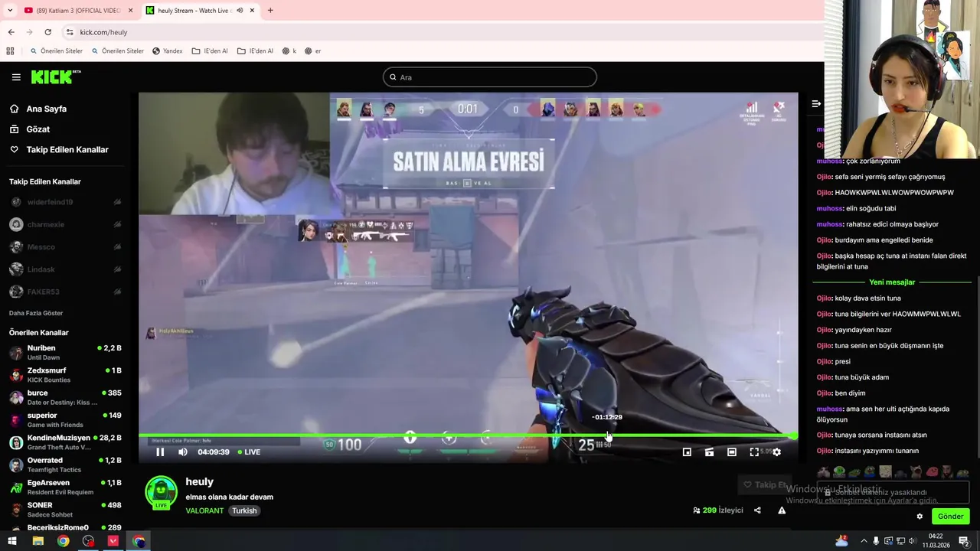Click the Gönder chat button
Image resolution: width=980 pixels, height=551 pixels.
click(950, 517)
